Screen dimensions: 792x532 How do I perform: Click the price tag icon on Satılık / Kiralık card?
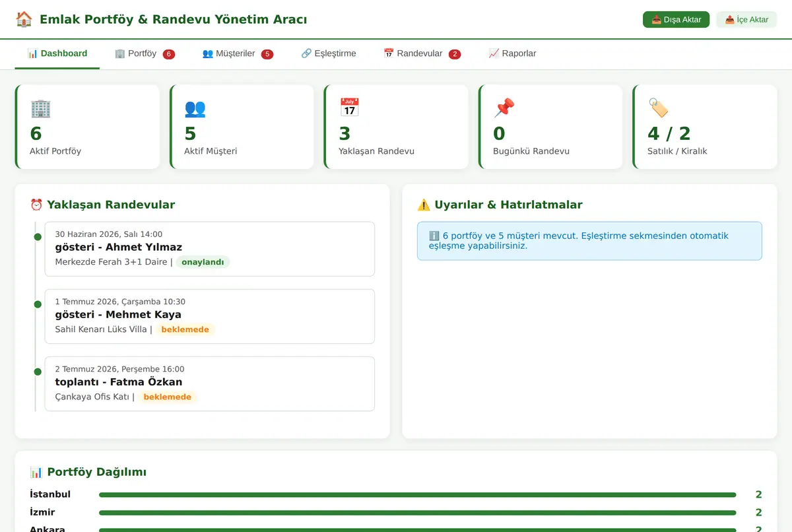click(x=658, y=108)
